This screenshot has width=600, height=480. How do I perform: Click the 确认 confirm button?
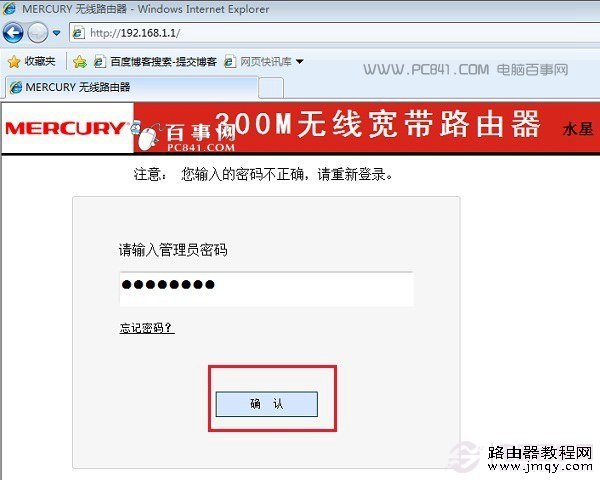[x=267, y=404]
